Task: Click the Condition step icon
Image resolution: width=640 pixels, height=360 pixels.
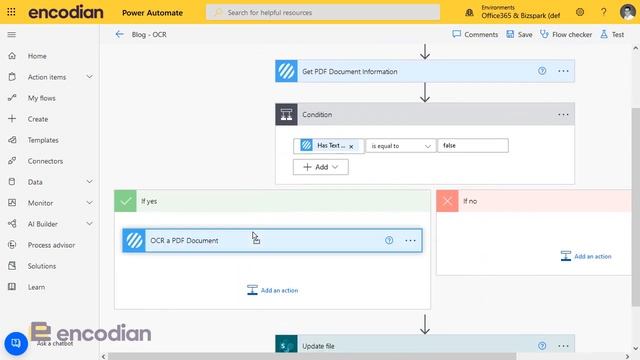Action: 286,115
